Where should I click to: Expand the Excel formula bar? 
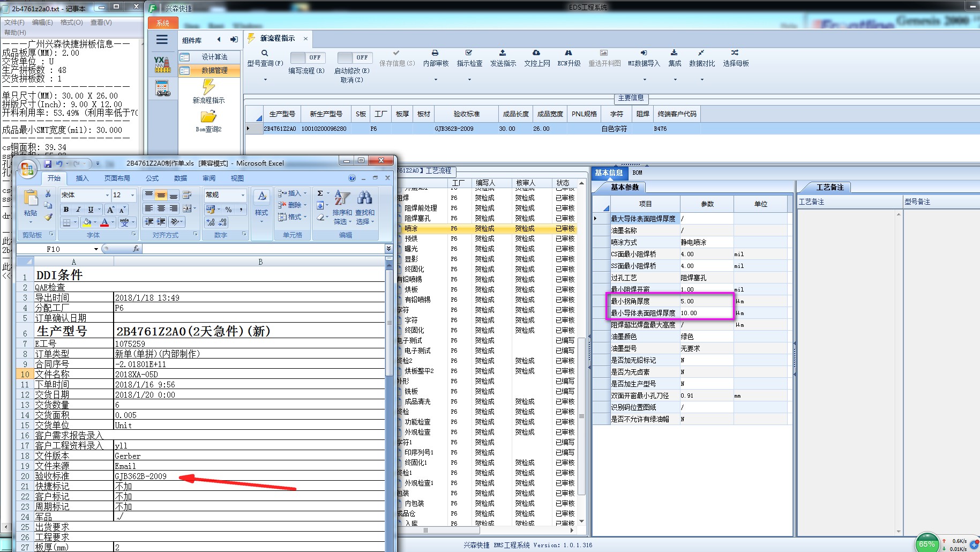tap(388, 249)
